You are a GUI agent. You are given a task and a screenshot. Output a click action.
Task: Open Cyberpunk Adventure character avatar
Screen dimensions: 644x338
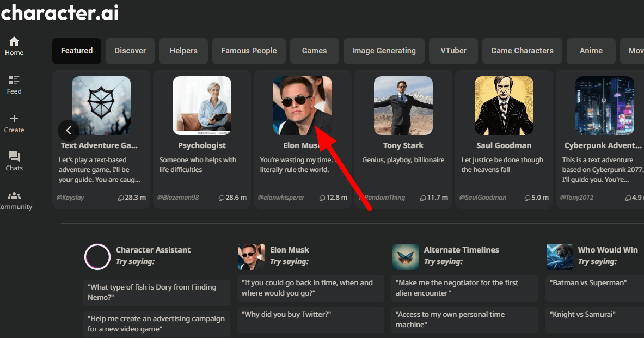pyautogui.click(x=605, y=106)
